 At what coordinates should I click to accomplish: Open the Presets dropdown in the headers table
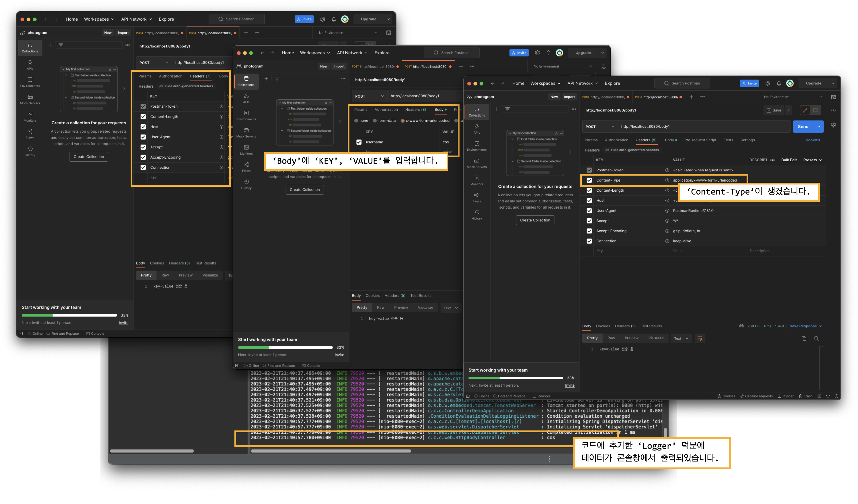tap(812, 160)
